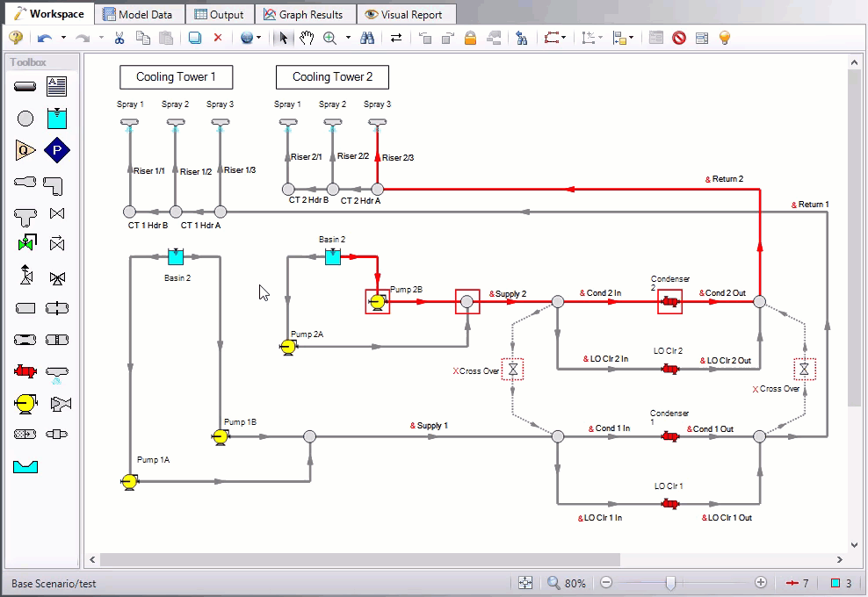The height and width of the screenshot is (597, 868).
Task: Select the Condenser 2 heat exchanger junction
Action: pos(669,301)
